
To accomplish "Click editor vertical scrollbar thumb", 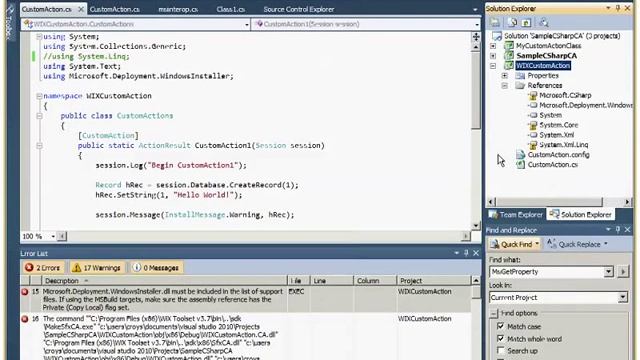I will 476,90.
